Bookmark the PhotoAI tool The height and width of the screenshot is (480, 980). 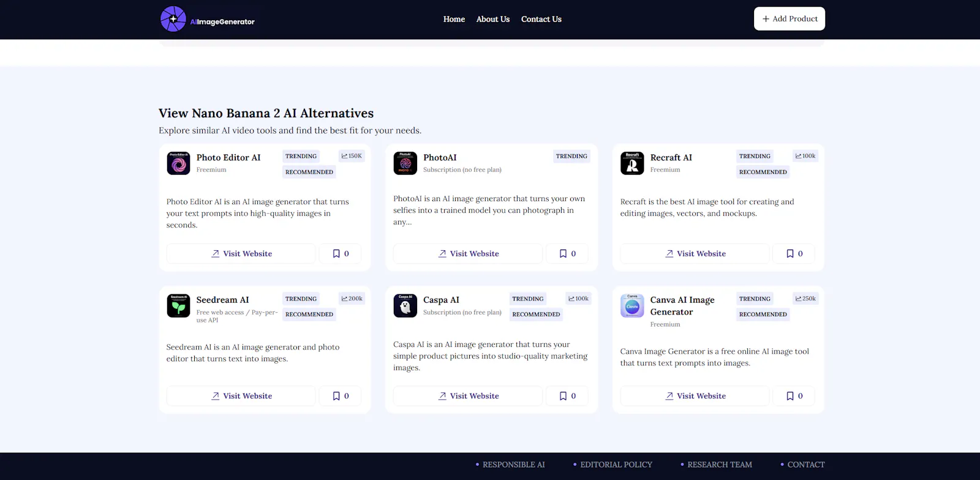tap(567, 254)
